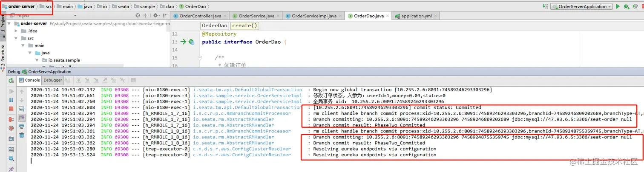Collapse the main folder in project tree
The width and height of the screenshot is (644, 172).
(24, 45)
